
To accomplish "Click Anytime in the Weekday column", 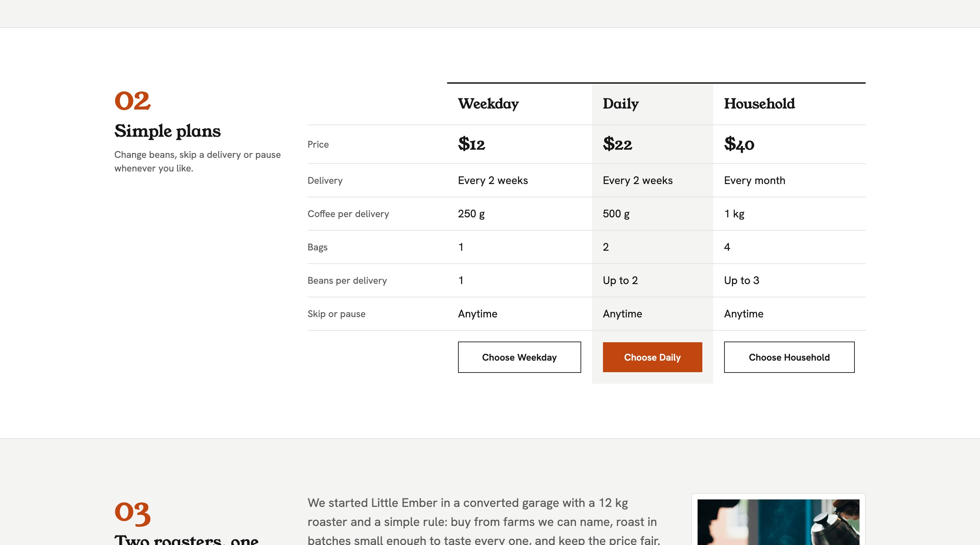I will (x=477, y=314).
